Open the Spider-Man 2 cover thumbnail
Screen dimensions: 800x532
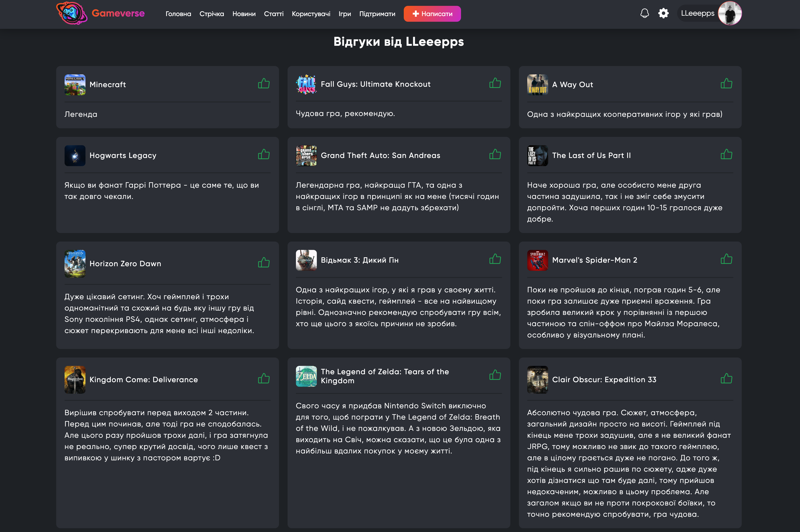click(x=537, y=260)
